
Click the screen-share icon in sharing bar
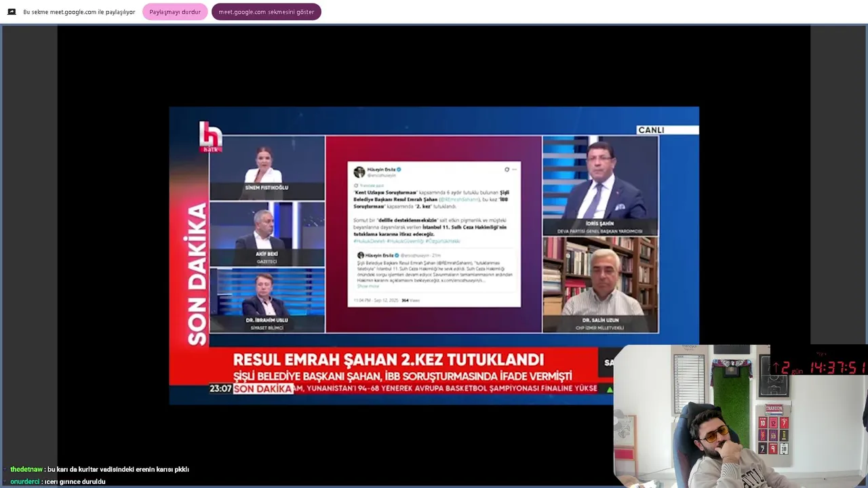[12, 12]
